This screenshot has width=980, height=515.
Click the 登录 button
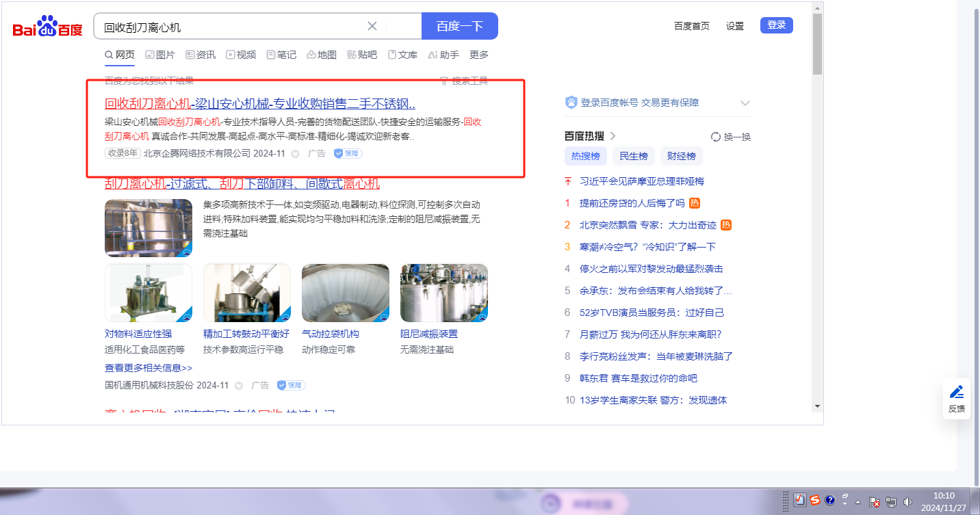[x=777, y=25]
